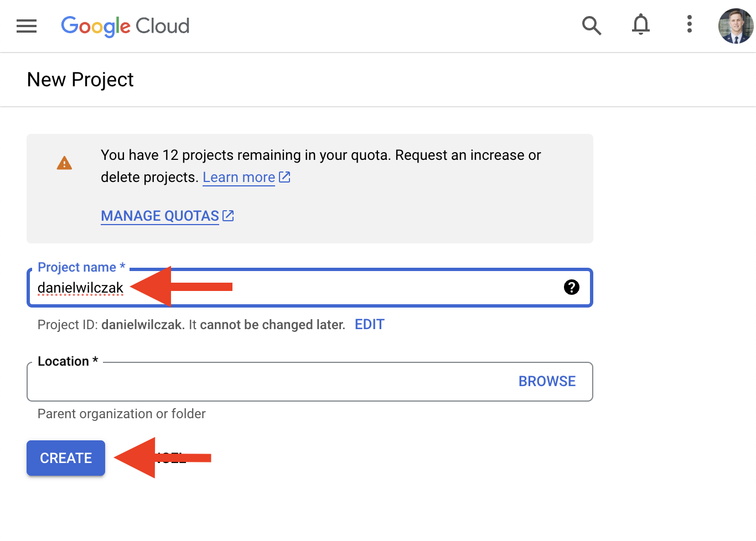Click the Parent organization or folder hint

point(121,414)
